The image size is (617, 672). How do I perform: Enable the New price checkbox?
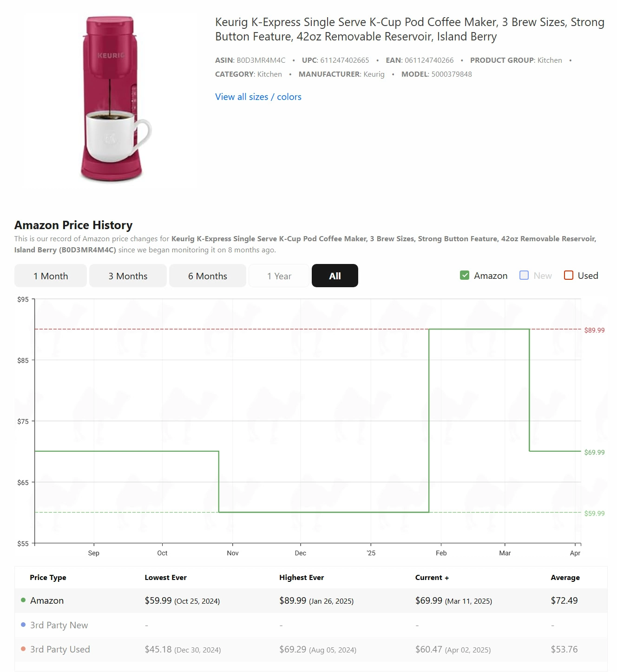click(524, 275)
